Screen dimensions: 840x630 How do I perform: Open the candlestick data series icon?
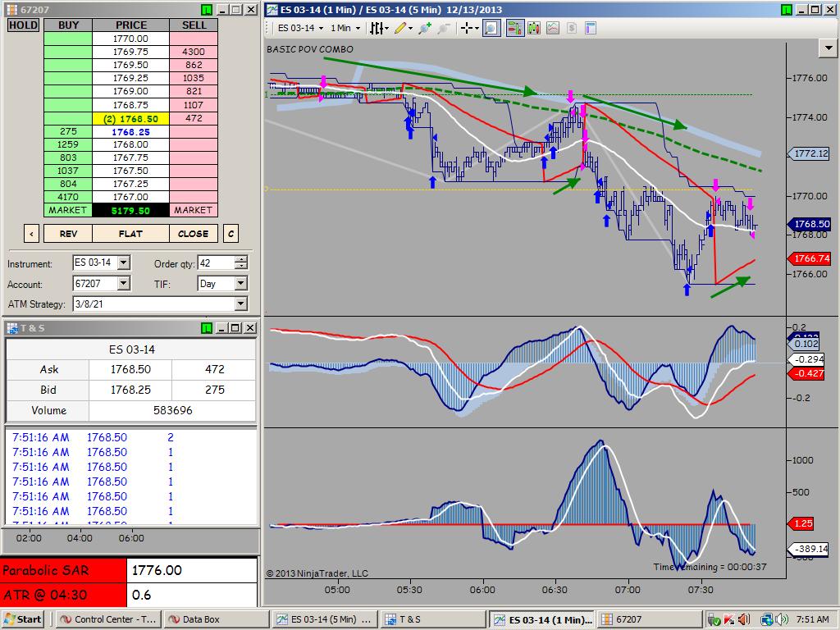tap(534, 29)
